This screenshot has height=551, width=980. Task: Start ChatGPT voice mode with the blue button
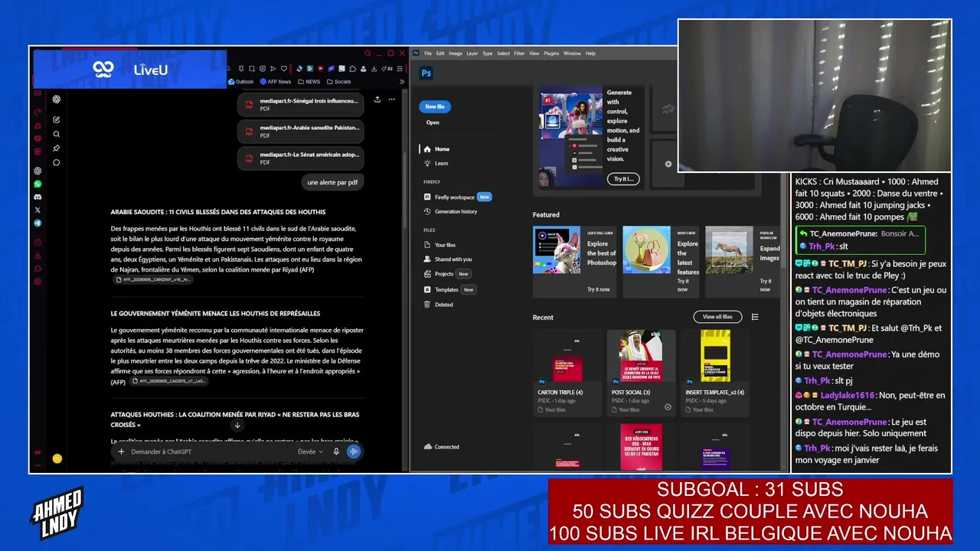coord(353,452)
